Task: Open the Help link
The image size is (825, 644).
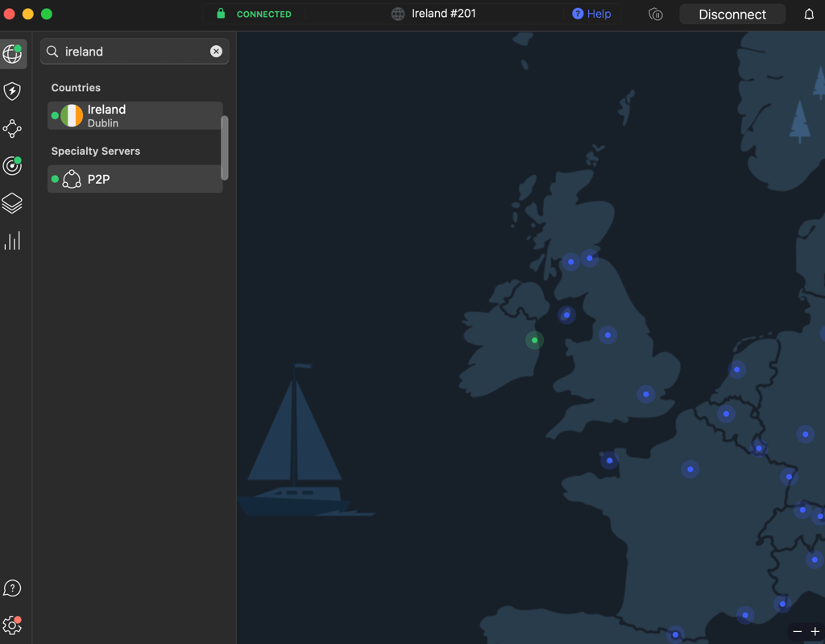Action: 591,14
